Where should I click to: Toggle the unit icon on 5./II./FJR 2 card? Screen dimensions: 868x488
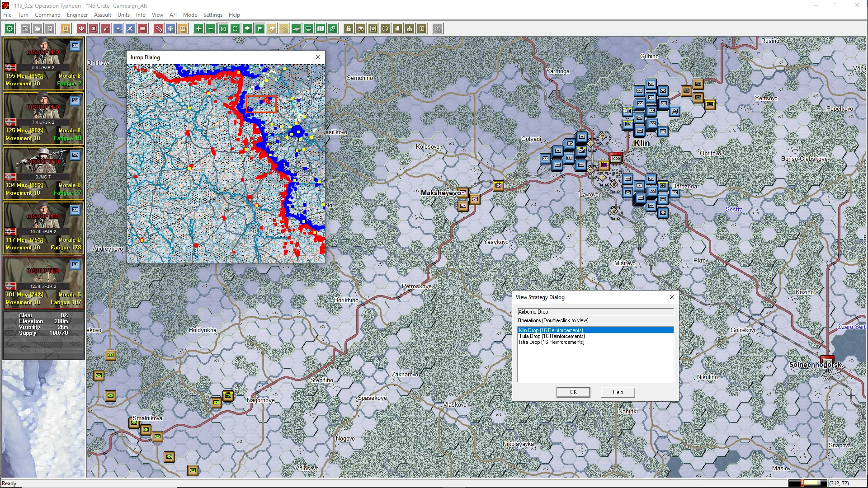tap(75, 46)
